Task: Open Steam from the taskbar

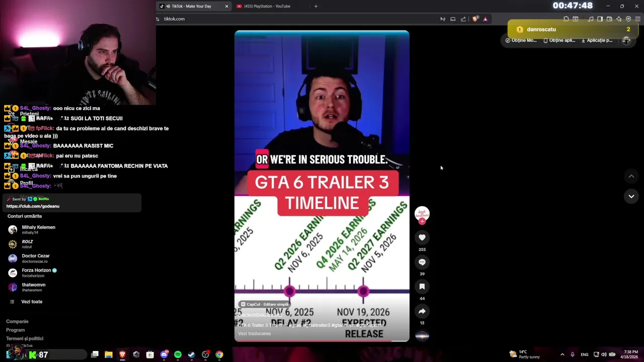Action: pyautogui.click(x=192, y=354)
